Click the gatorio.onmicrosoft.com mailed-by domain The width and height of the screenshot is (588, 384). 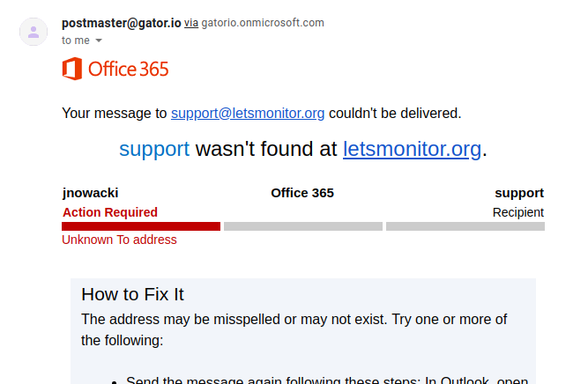pos(263,23)
